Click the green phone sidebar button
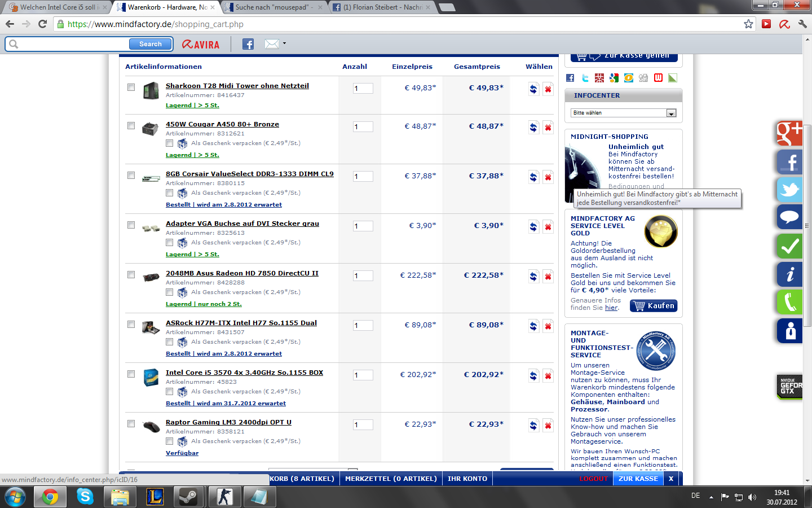The width and height of the screenshot is (812, 508). click(x=789, y=302)
